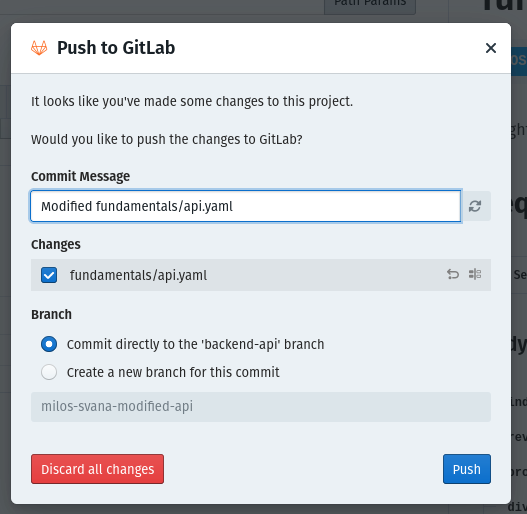Click the GitLab fox logo icon
Screen dimensions: 527x514
tap(39, 48)
